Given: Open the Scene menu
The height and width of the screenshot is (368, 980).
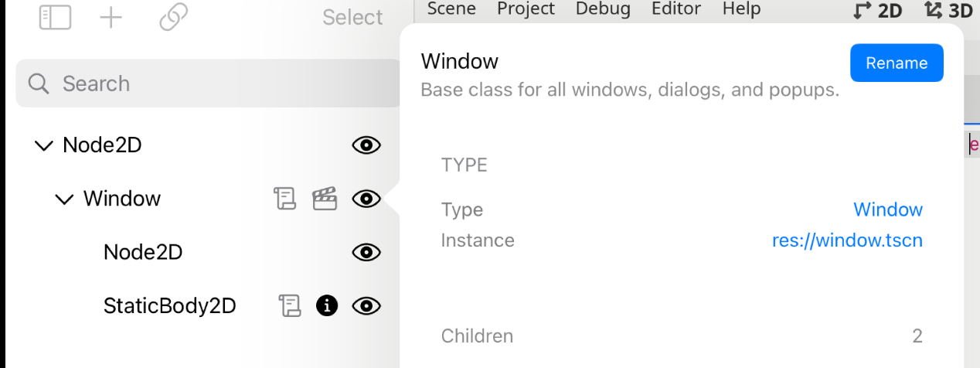Looking at the screenshot, I should point(451,9).
